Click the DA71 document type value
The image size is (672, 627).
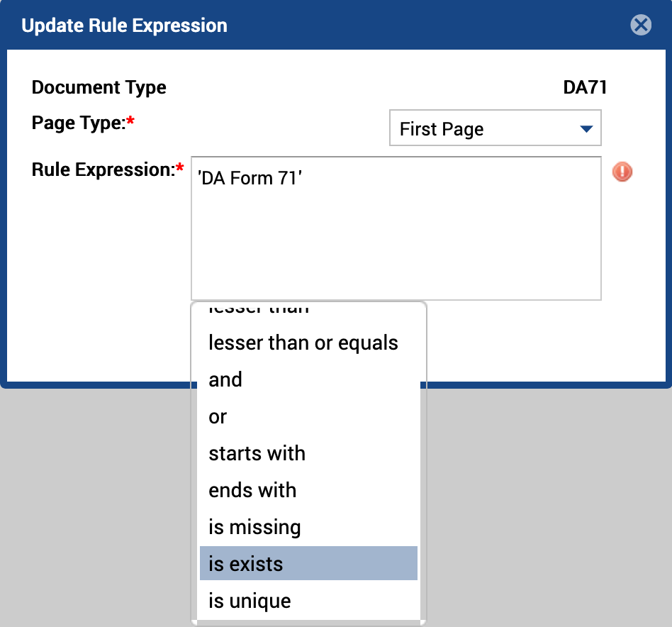coord(585,87)
